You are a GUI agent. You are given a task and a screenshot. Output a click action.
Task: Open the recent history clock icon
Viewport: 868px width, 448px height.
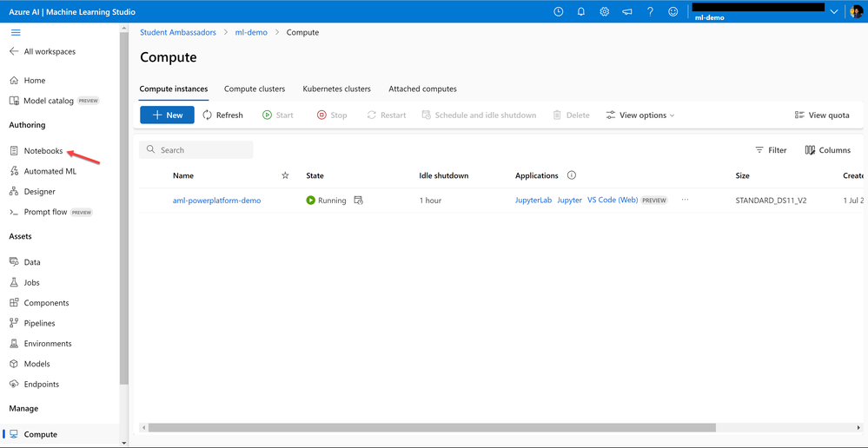coord(559,11)
